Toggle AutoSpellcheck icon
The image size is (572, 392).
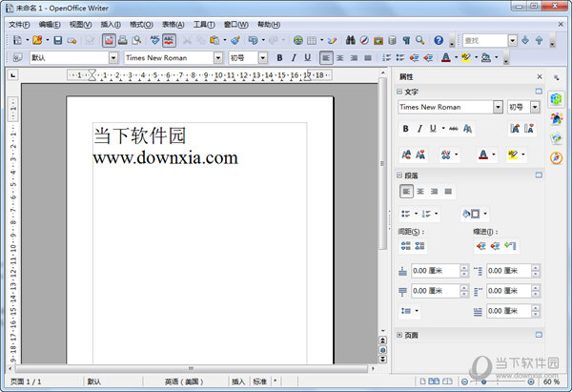169,40
